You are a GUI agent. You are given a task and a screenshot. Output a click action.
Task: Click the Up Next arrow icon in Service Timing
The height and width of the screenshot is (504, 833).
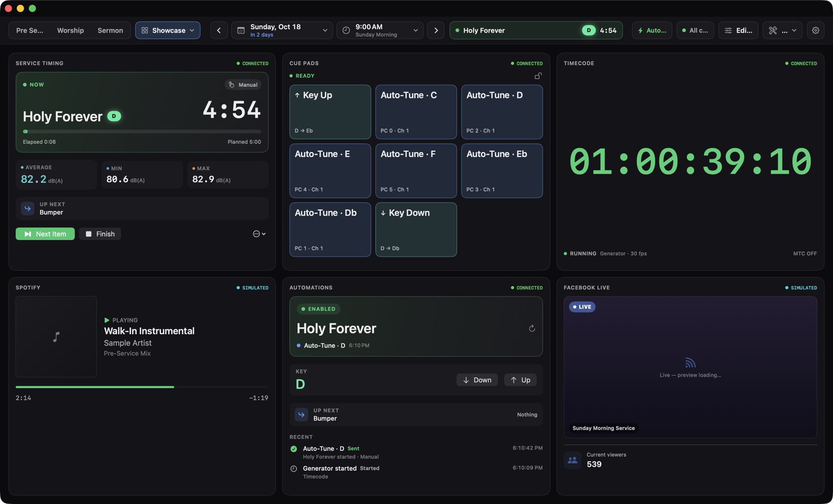[x=27, y=208]
